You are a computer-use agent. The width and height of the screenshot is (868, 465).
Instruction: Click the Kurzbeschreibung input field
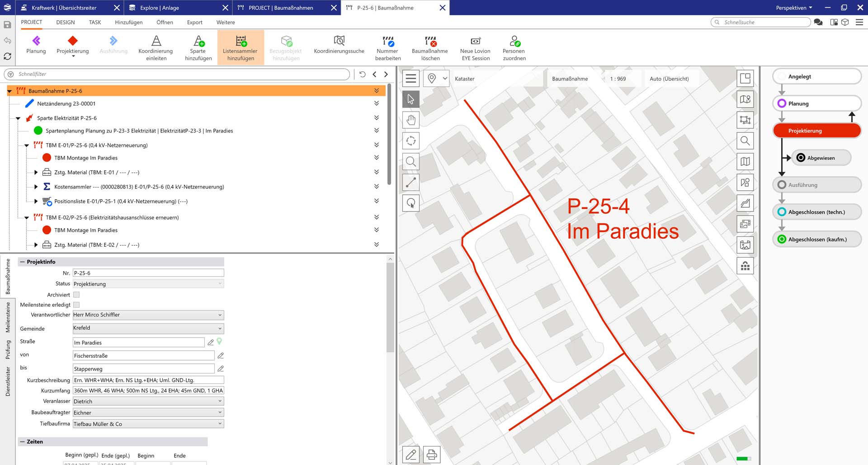(148, 380)
